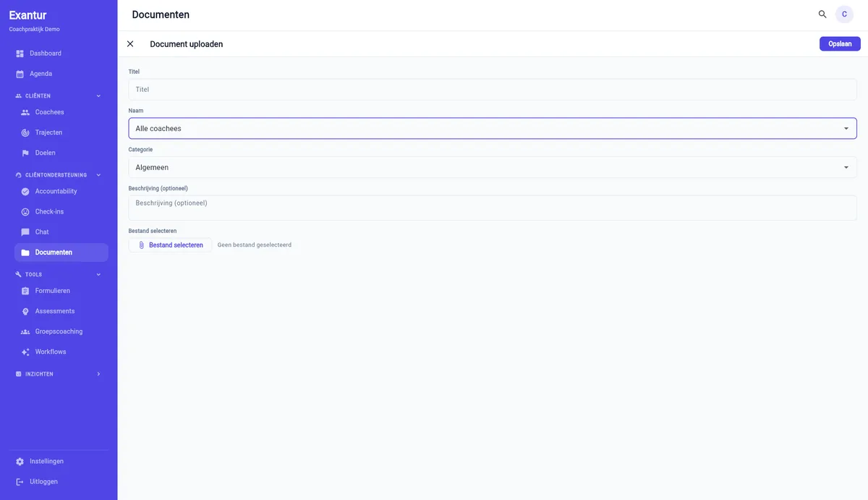
Task: Save the document with Opslaan
Action: [840, 44]
